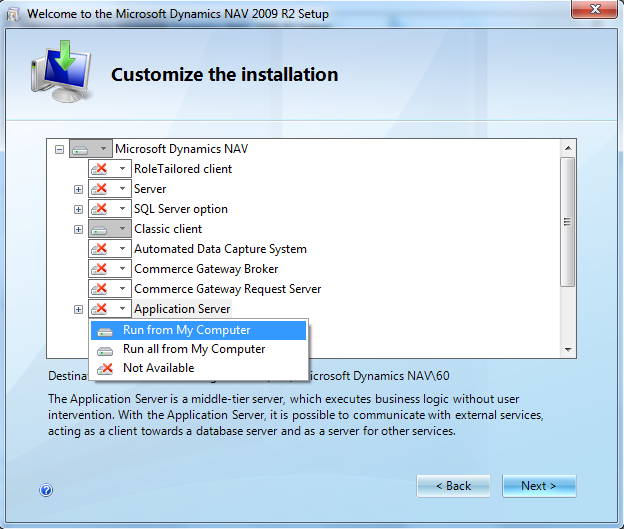This screenshot has width=624, height=529.
Task: Click the Commerce Gateway Broker state icon
Action: (x=99, y=269)
